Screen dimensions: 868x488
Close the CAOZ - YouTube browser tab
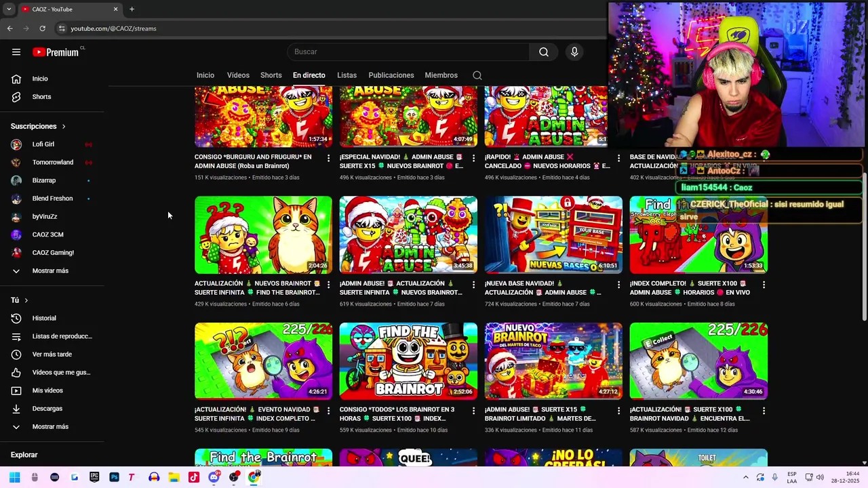pos(115,9)
